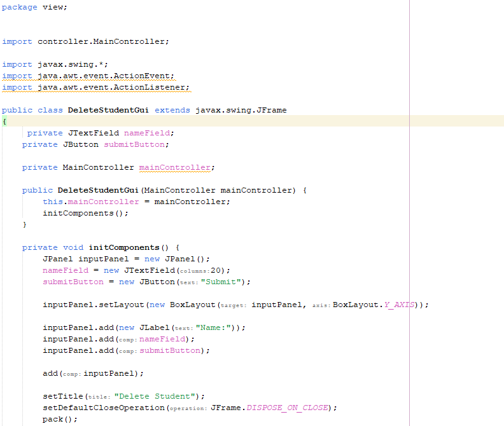504x426 pixels.
Task: Click the 'setTitle' method call
Action: [x=62, y=397]
